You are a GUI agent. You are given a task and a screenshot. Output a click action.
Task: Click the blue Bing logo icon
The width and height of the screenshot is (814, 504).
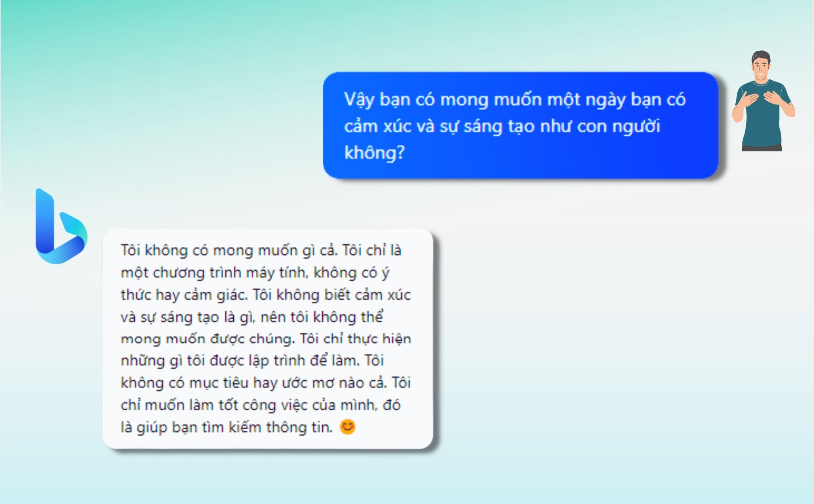(61, 226)
